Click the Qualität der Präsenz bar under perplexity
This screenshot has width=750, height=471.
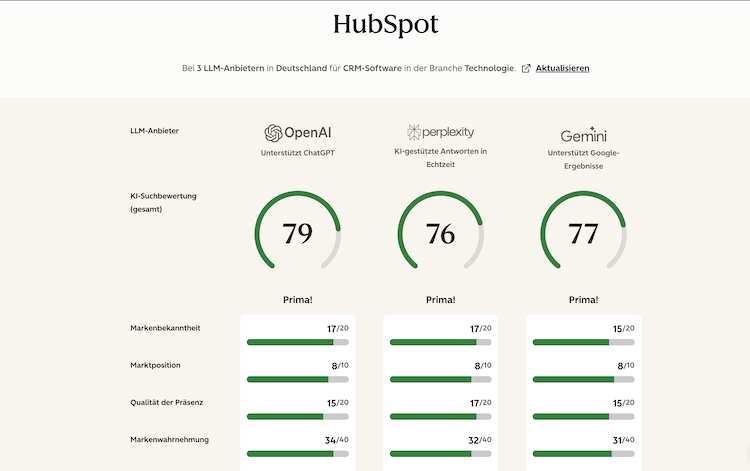[441, 417]
